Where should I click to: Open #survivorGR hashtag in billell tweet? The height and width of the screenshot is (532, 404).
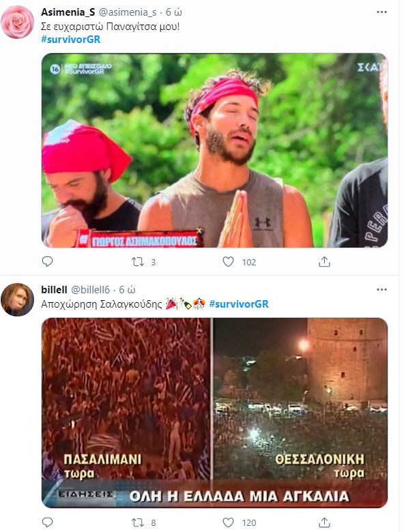tap(239, 304)
